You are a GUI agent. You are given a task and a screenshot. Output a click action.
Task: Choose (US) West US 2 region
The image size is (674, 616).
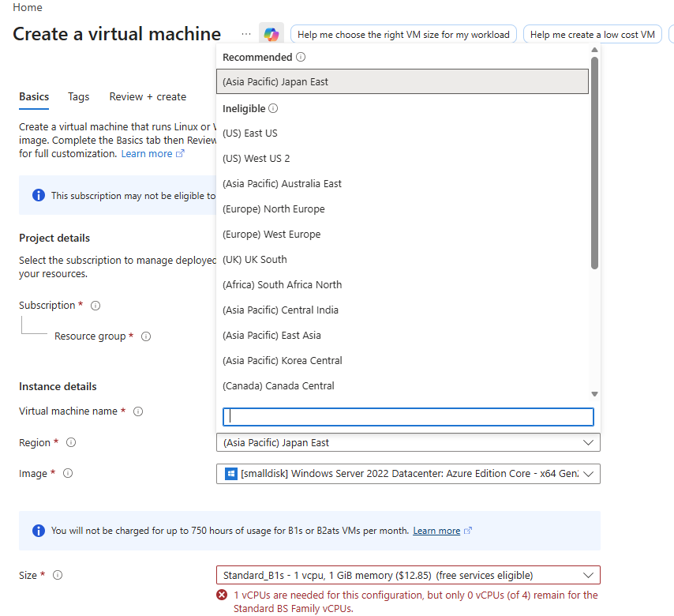[x=403, y=159]
